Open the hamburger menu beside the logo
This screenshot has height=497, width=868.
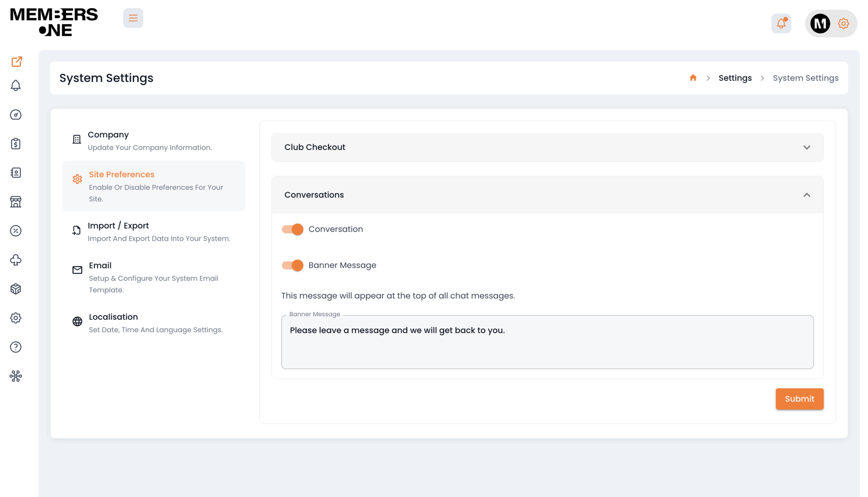(133, 18)
